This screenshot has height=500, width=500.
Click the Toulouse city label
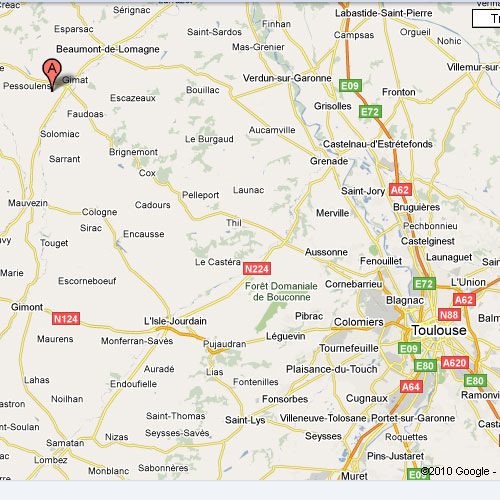(x=439, y=330)
